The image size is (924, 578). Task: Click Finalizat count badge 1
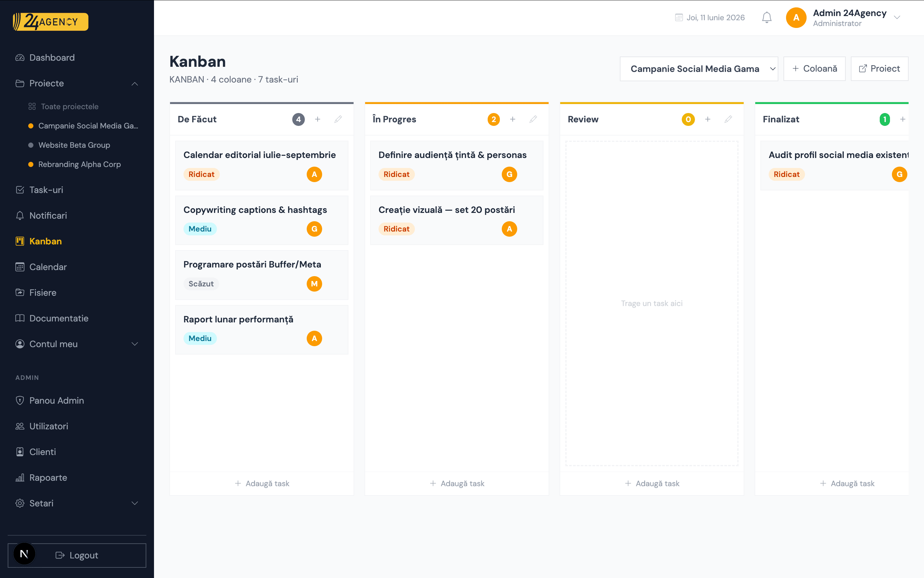pos(885,119)
